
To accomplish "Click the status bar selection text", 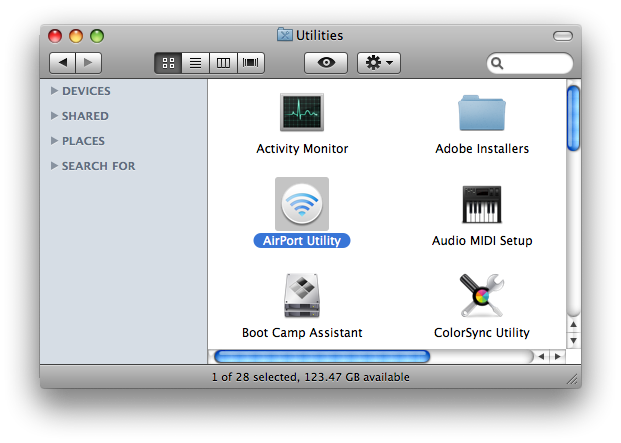I will click(x=310, y=377).
